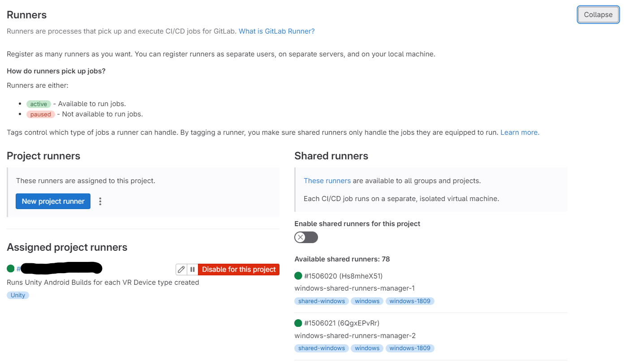
Task: Click the active status badge
Action: [x=39, y=104]
